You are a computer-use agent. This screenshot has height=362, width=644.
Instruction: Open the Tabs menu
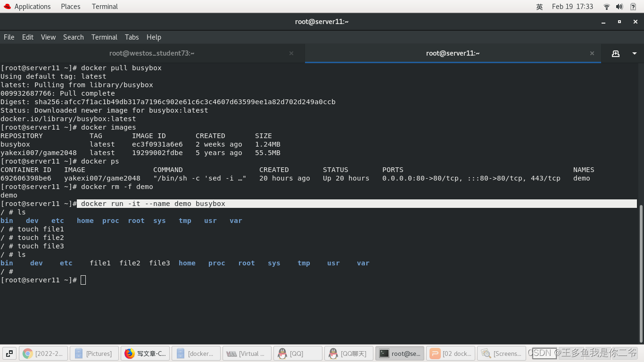pos(132,37)
